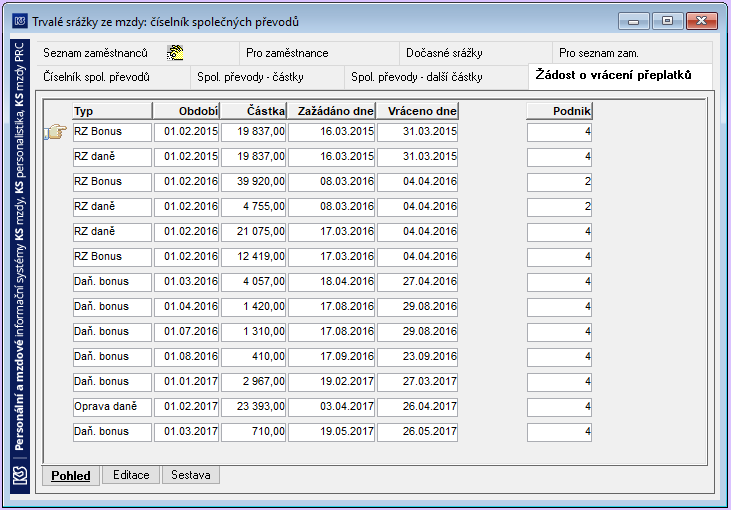
Task: Click the KS logo at sidebar bottom
Action: pos(20,476)
